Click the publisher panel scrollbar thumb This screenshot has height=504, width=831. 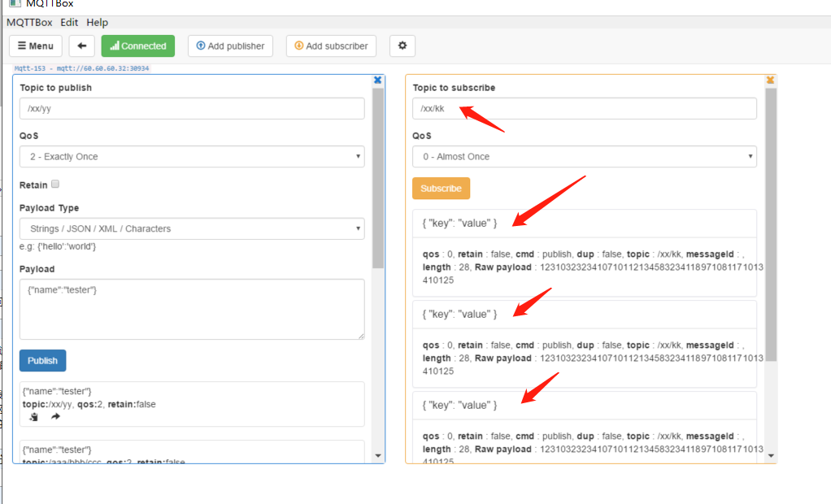378,178
